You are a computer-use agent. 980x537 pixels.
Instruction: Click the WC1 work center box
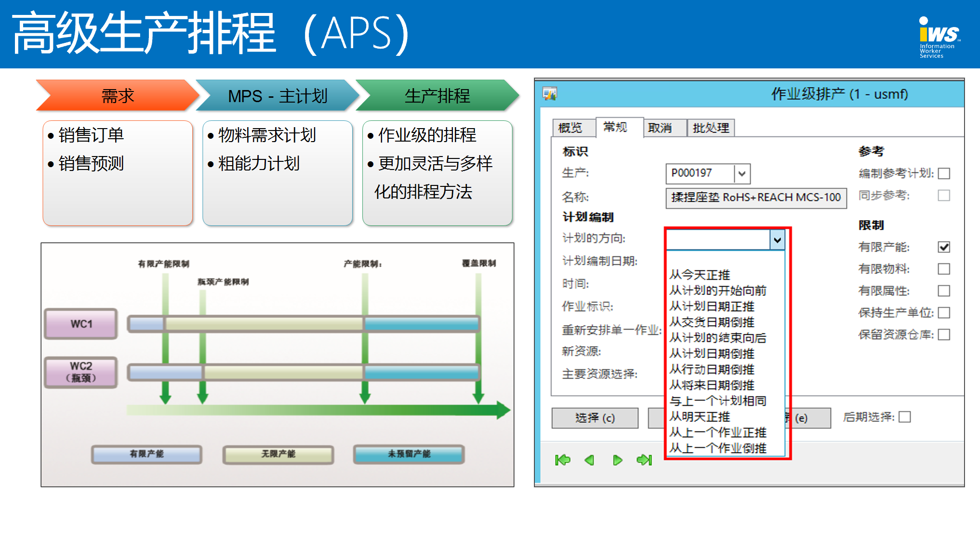[81, 324]
